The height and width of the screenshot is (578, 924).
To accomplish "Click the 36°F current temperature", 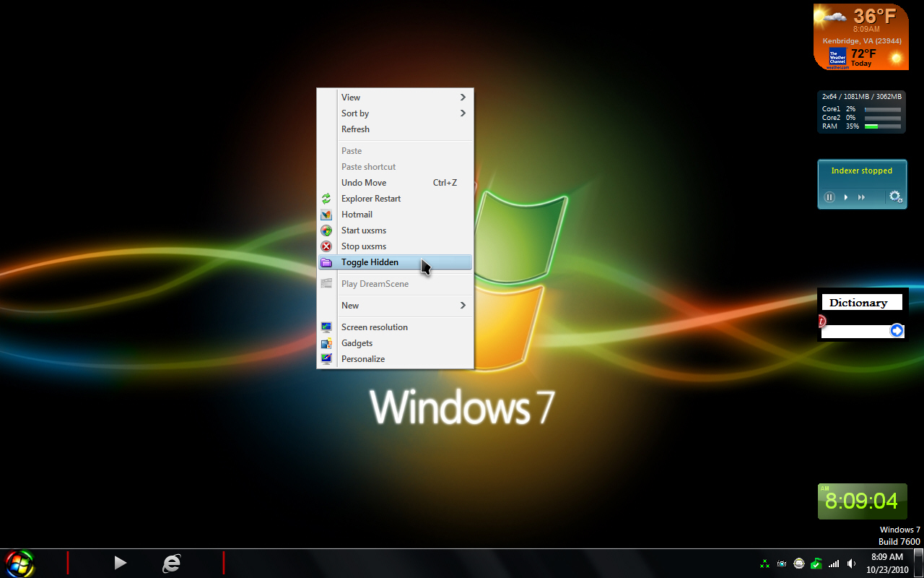I will coord(876,16).
